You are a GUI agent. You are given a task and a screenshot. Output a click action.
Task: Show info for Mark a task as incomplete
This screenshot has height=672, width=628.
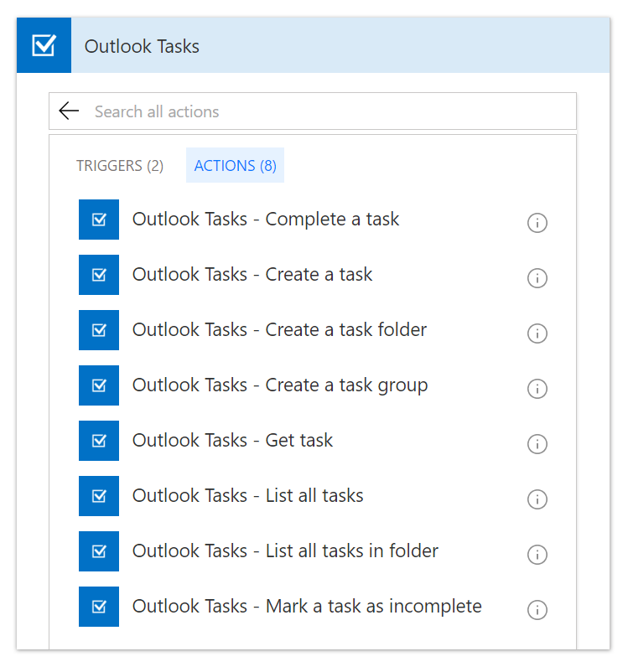[537, 610]
